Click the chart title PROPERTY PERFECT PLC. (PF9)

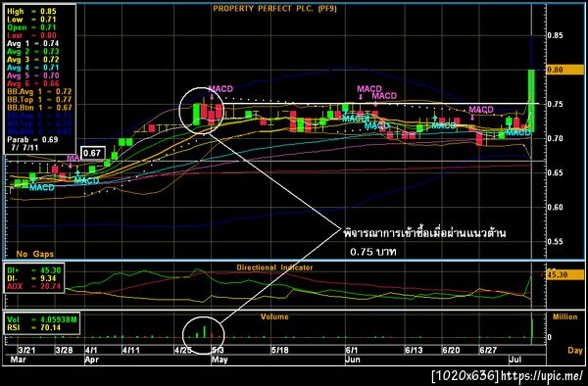click(x=274, y=8)
